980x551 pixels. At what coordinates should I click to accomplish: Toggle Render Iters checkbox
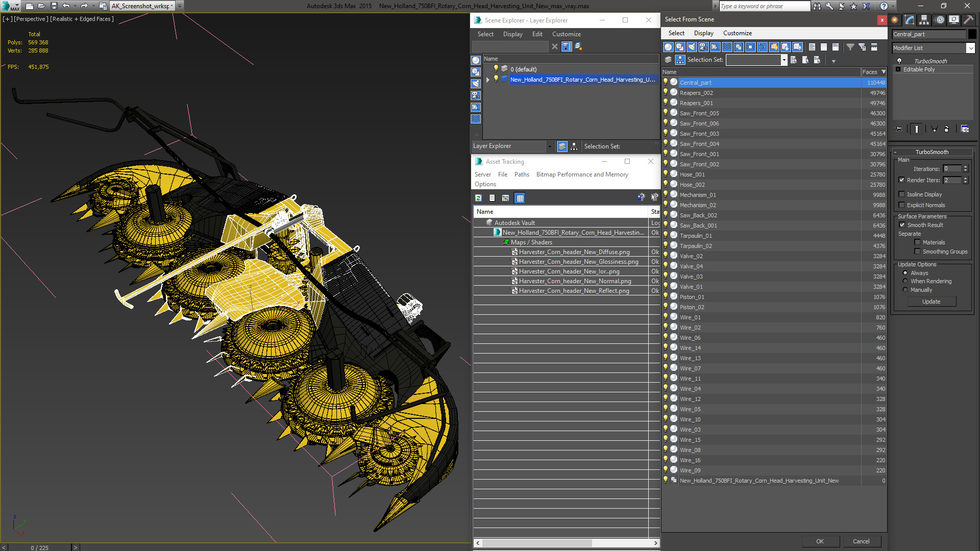(x=901, y=180)
